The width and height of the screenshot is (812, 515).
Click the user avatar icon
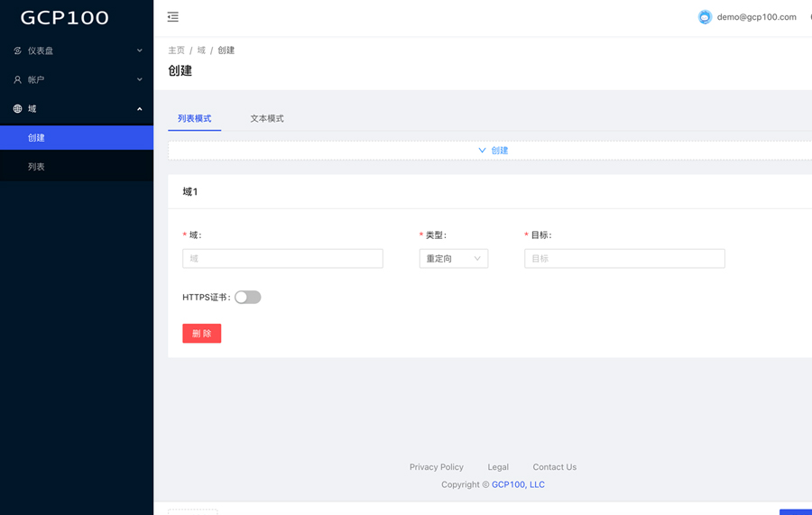tap(705, 17)
